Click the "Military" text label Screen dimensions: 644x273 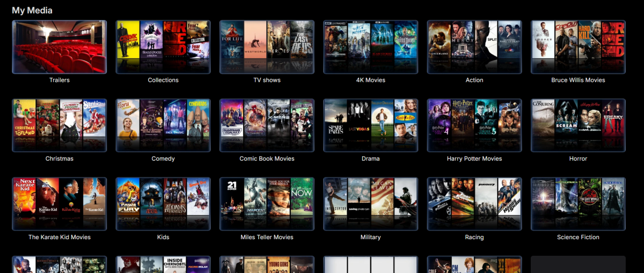[371, 237]
